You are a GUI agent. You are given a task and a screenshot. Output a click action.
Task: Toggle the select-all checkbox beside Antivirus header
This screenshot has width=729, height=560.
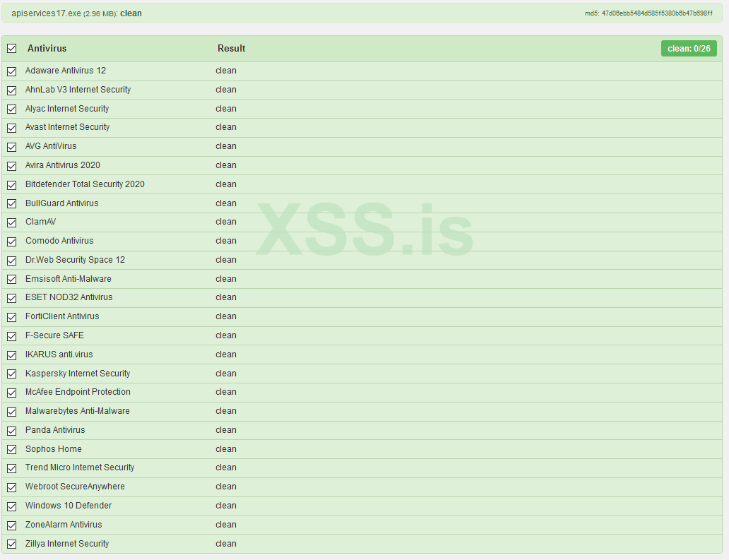[11, 49]
